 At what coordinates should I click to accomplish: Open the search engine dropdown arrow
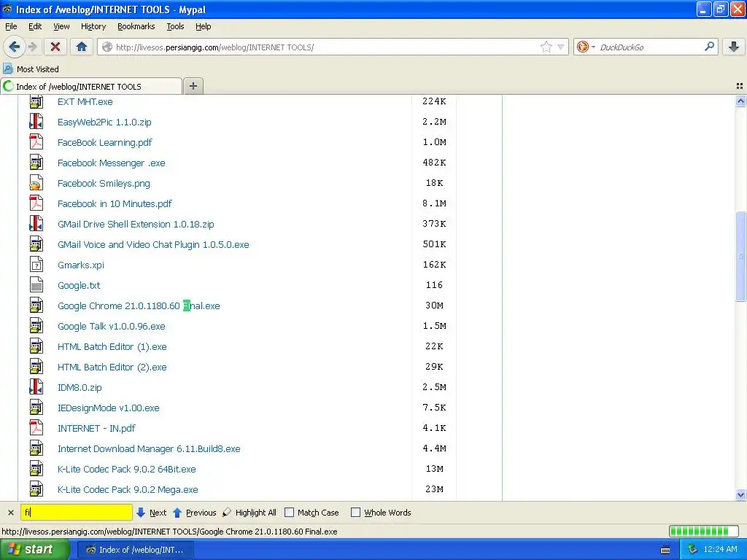tap(593, 47)
